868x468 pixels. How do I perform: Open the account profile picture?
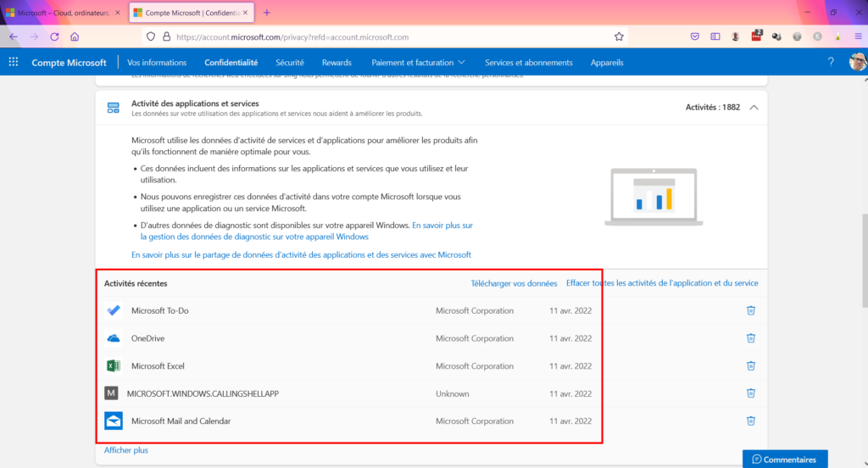[x=858, y=62]
